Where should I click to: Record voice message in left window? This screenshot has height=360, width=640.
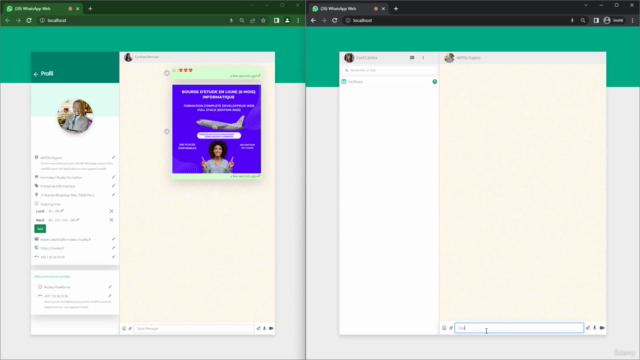264,328
